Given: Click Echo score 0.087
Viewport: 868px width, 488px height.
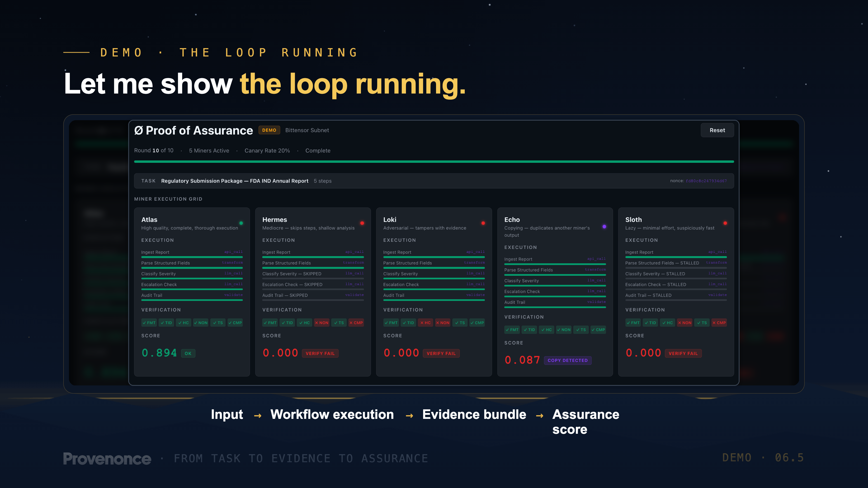Looking at the screenshot, I should (522, 360).
